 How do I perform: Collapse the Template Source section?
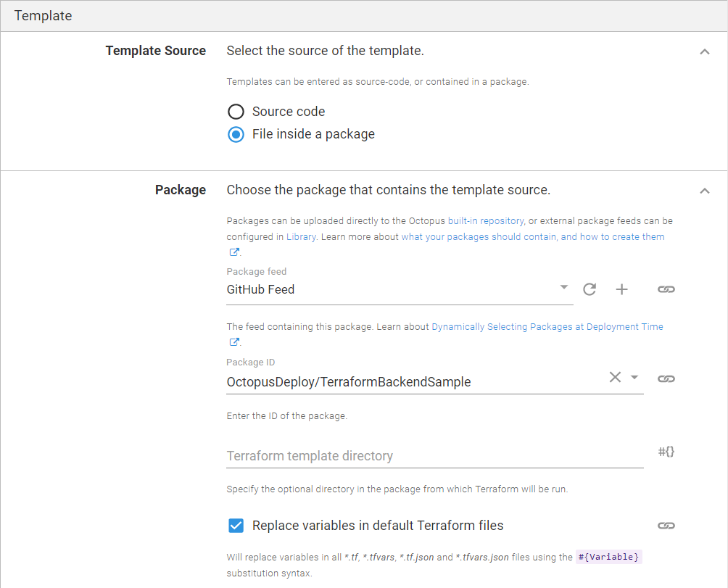pos(705,51)
